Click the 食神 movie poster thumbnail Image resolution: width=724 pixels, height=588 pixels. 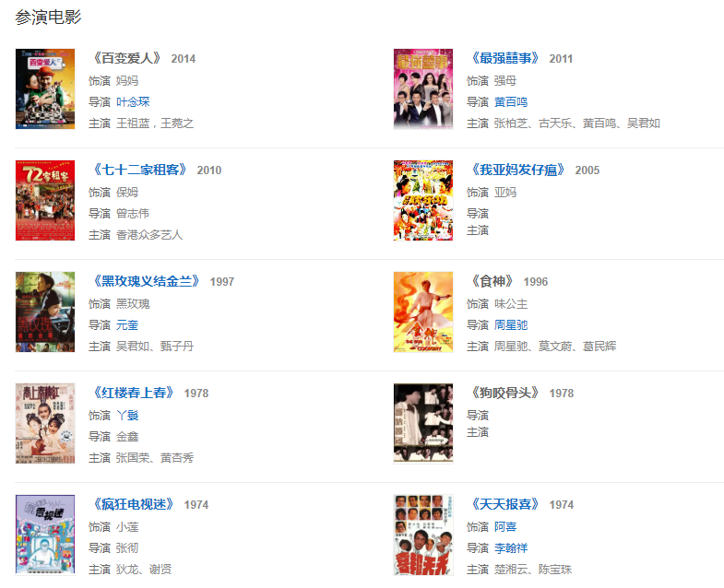tap(423, 312)
